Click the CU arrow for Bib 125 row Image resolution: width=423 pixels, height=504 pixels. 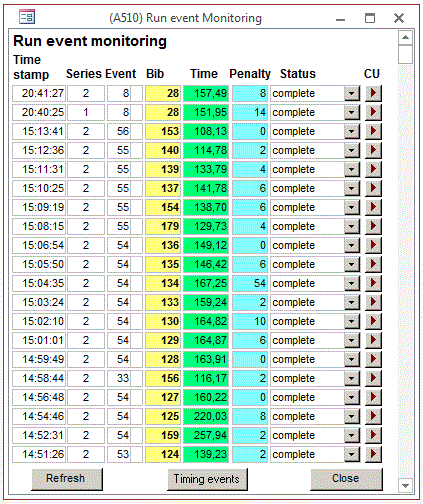pyautogui.click(x=373, y=416)
